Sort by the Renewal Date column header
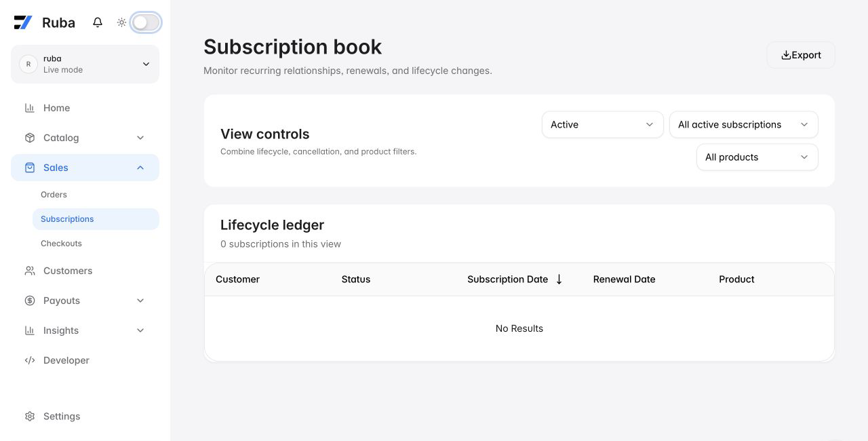This screenshot has height=441, width=868. pyautogui.click(x=624, y=280)
